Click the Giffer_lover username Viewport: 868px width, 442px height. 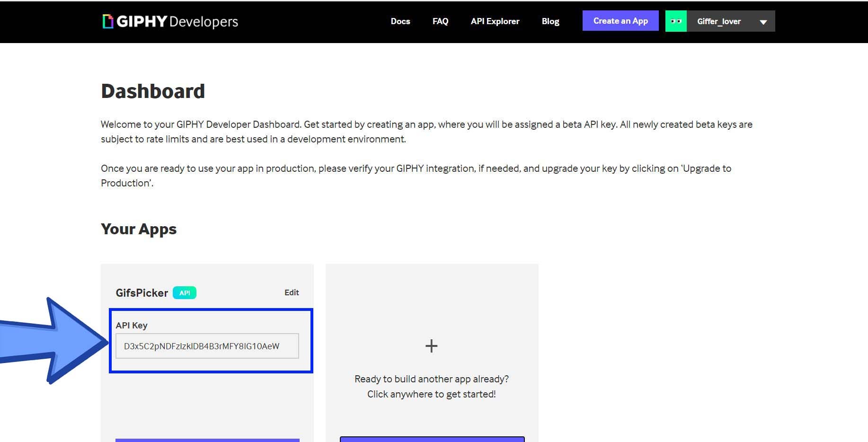click(x=719, y=21)
